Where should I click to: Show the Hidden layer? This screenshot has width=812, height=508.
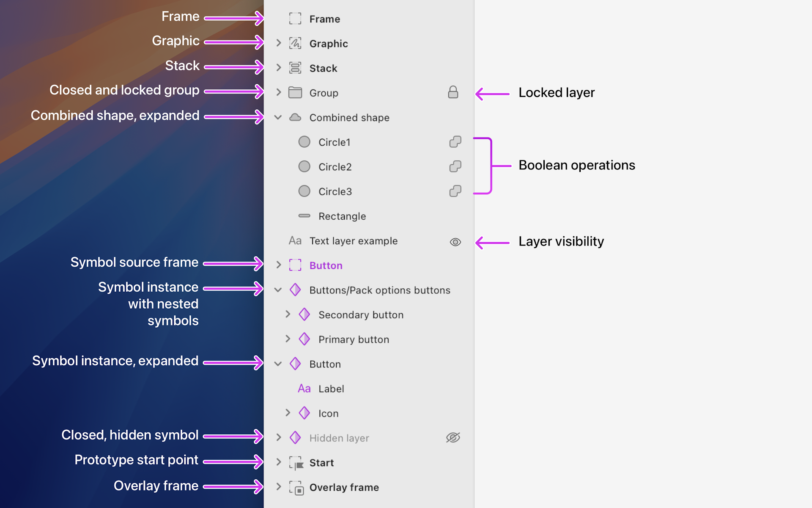point(453,438)
